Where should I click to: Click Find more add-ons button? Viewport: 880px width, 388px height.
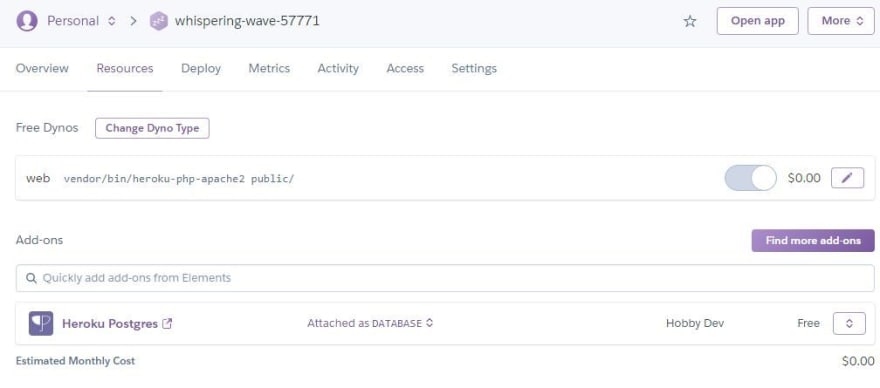click(813, 240)
